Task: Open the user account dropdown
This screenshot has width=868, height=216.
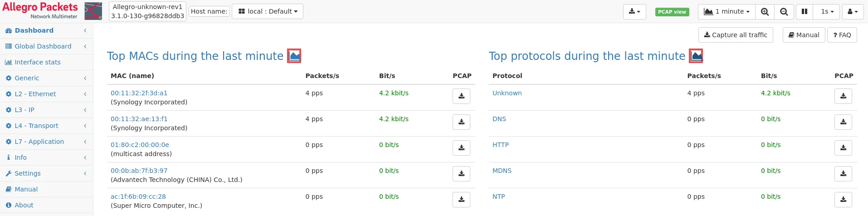Action: coord(853,12)
